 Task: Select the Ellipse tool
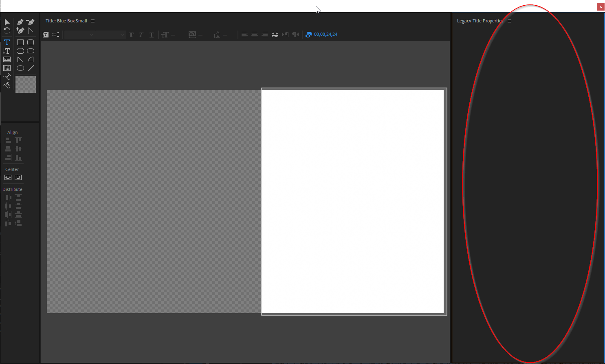(x=20, y=68)
